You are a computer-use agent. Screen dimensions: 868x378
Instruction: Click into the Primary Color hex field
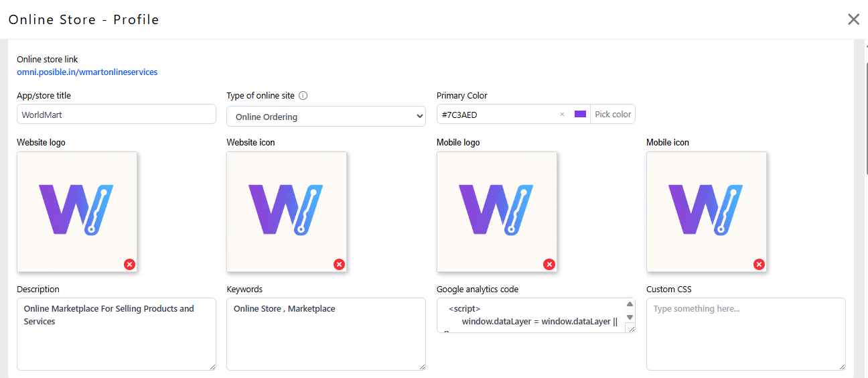tap(496, 115)
